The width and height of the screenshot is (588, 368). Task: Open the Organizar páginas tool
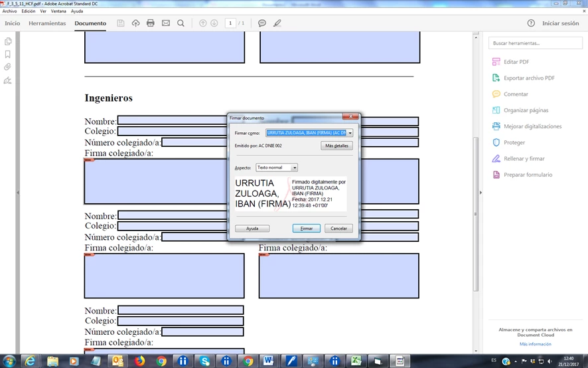tap(520, 110)
